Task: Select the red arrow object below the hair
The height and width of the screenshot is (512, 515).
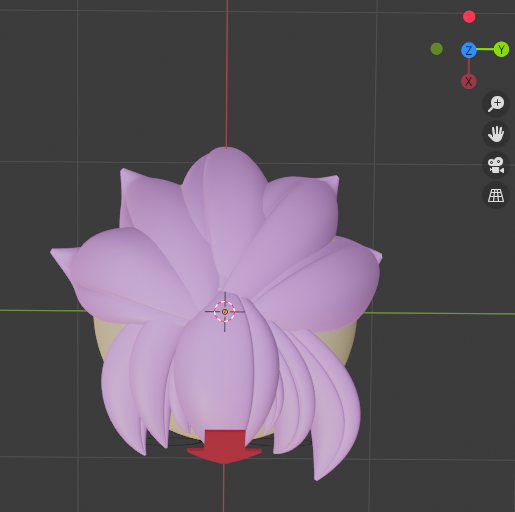Action: click(224, 447)
